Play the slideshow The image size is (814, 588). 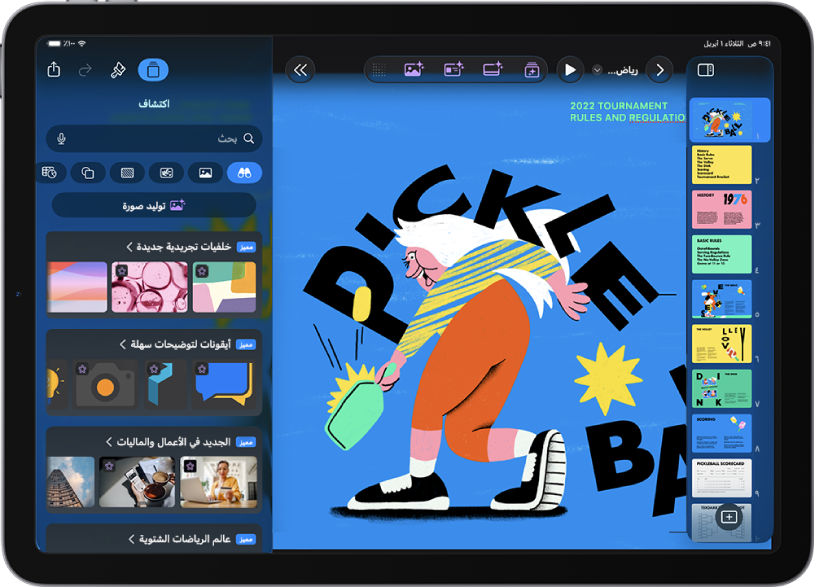(x=570, y=70)
